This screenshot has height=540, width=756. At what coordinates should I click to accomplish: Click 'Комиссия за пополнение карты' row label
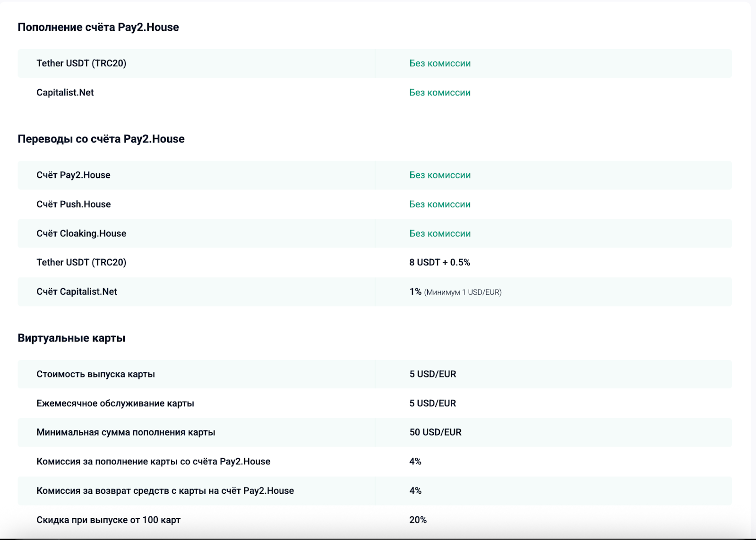pos(153,462)
